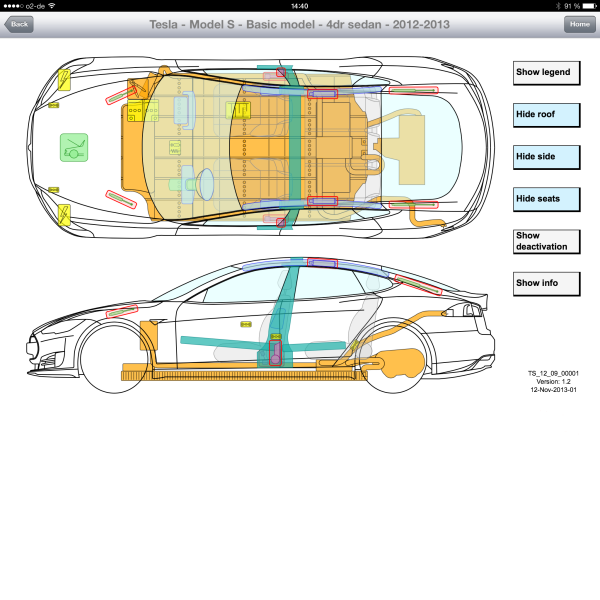Toggle the Hide roof option
Image resolution: width=600 pixels, height=600 pixels.
(x=546, y=114)
